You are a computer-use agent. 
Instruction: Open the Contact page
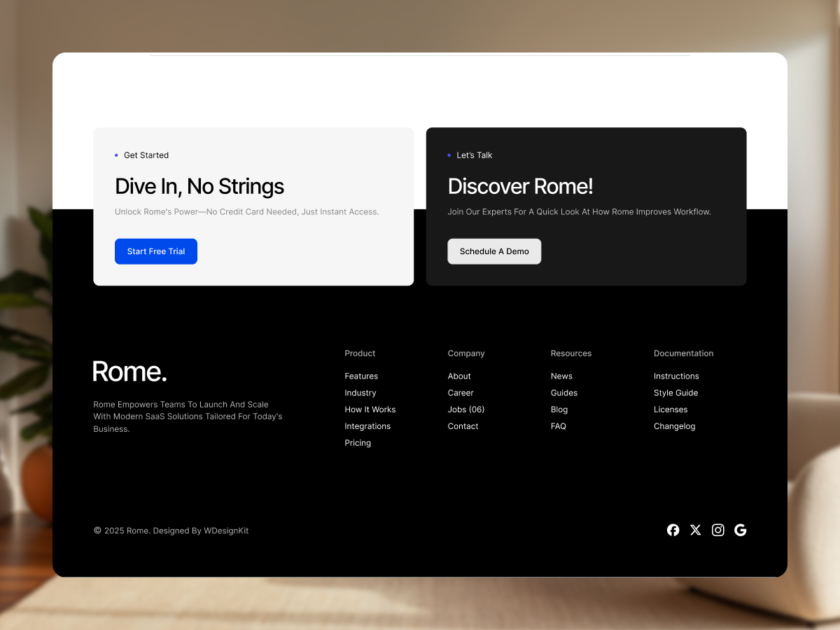click(x=463, y=426)
